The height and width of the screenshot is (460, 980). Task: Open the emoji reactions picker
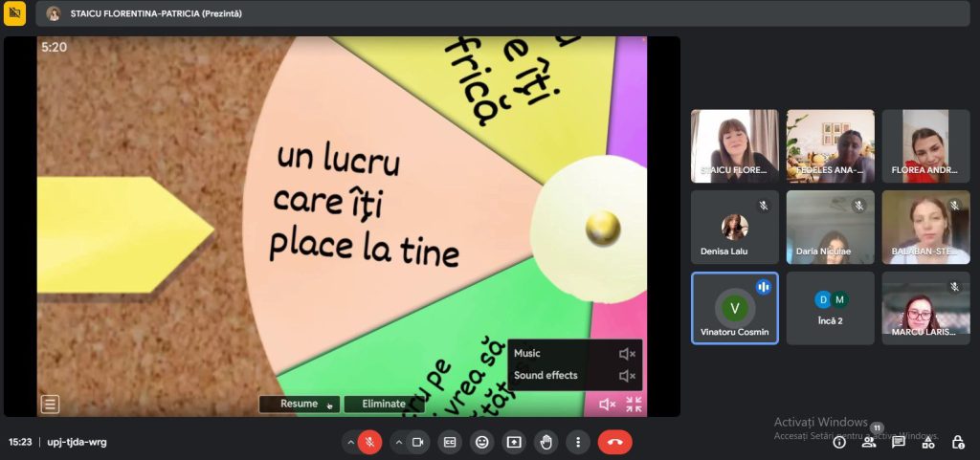click(x=482, y=442)
